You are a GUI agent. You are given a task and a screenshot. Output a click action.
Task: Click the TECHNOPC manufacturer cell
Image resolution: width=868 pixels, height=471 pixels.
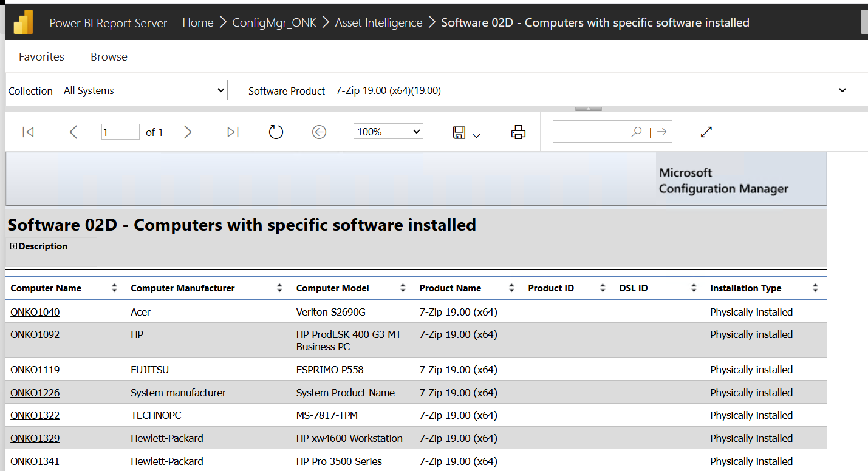[x=156, y=415]
